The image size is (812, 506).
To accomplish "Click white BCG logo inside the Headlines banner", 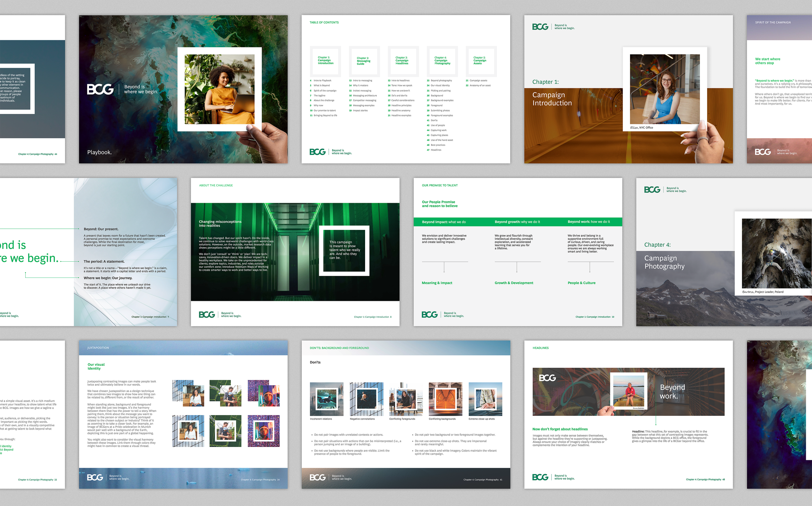I will point(547,378).
